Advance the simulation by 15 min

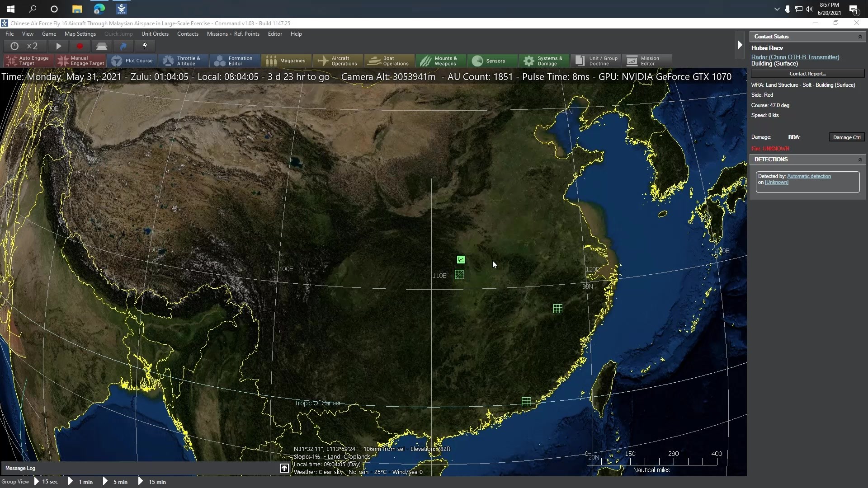pos(152,482)
